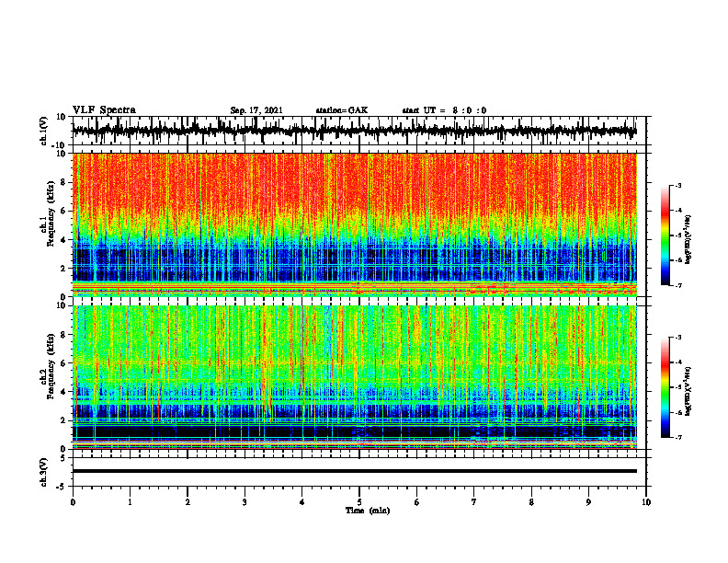This screenshot has height=563, width=728.
Task: Click the "VLF Spectra" title text
Action: pyautogui.click(x=104, y=110)
